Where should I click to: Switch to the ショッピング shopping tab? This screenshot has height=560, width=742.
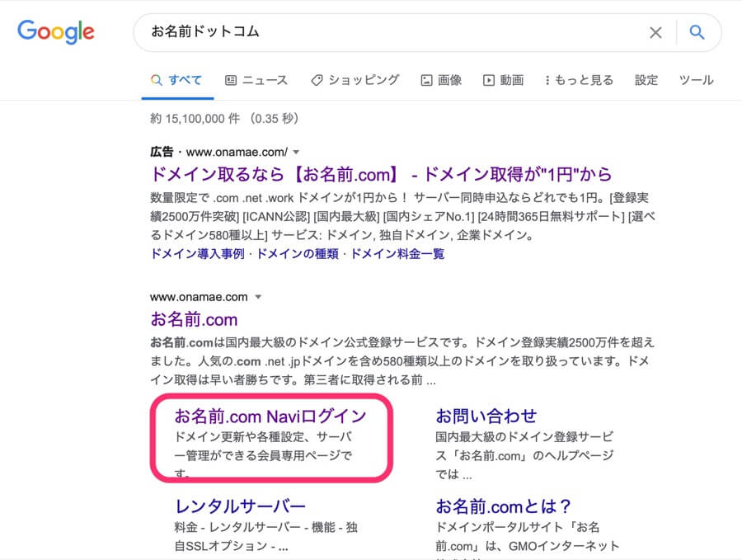click(355, 80)
